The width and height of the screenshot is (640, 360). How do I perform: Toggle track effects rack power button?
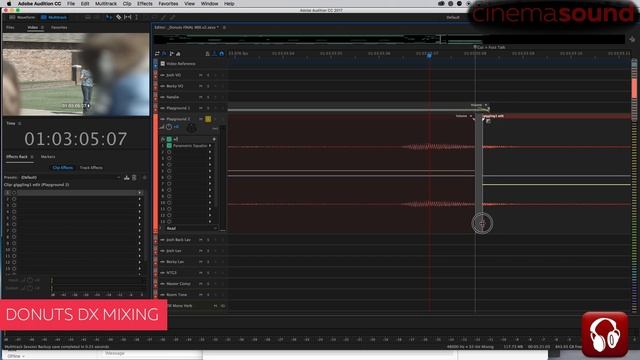pos(169,139)
